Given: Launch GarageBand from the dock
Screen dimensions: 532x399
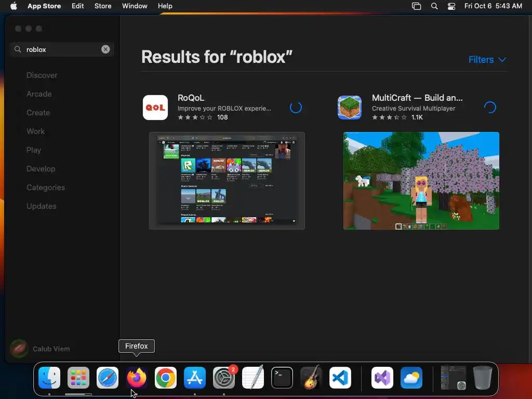Looking at the screenshot, I should [311, 378].
